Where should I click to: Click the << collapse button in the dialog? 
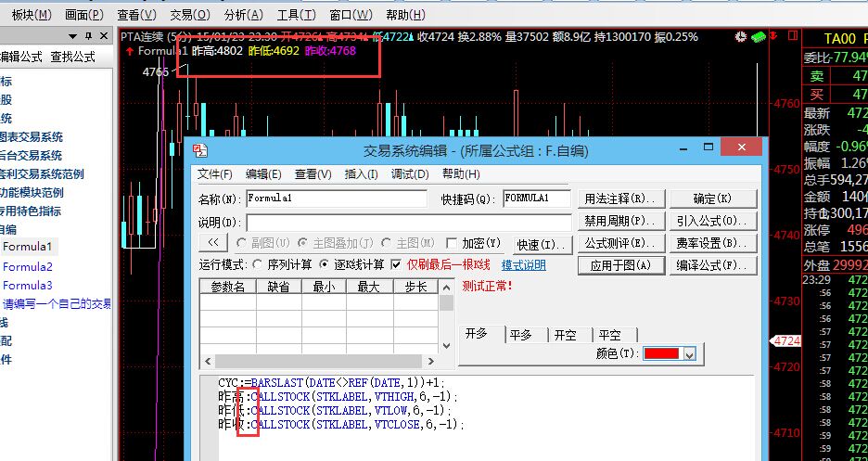pyautogui.click(x=212, y=243)
